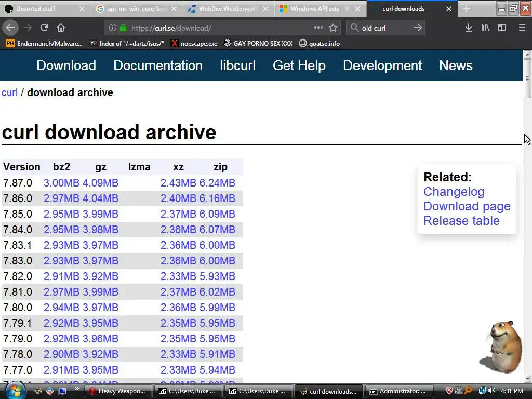Open the Development nav menu

pyautogui.click(x=382, y=65)
